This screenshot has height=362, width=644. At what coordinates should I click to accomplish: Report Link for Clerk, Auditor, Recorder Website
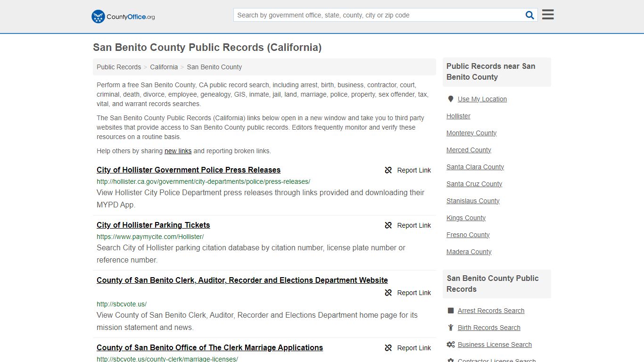414,293
